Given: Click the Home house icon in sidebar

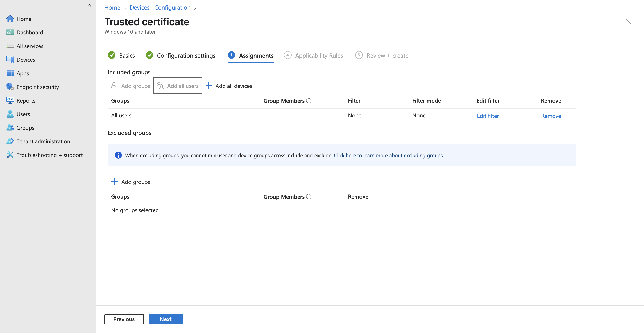Looking at the screenshot, I should pos(10,19).
